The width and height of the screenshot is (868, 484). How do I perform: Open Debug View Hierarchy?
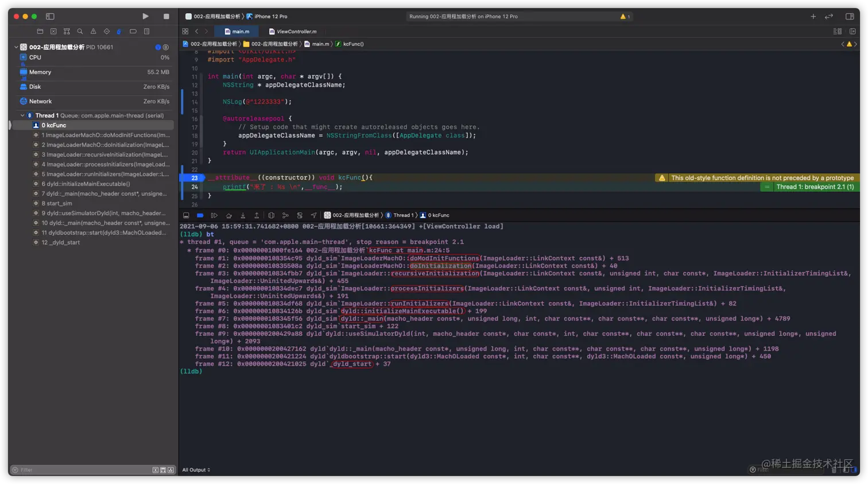tap(271, 215)
